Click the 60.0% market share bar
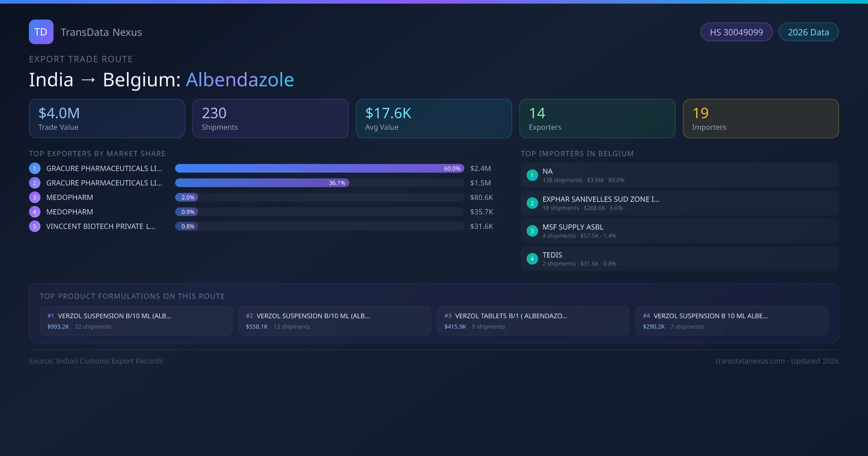Screen dimensions: 868x456 coord(319,168)
